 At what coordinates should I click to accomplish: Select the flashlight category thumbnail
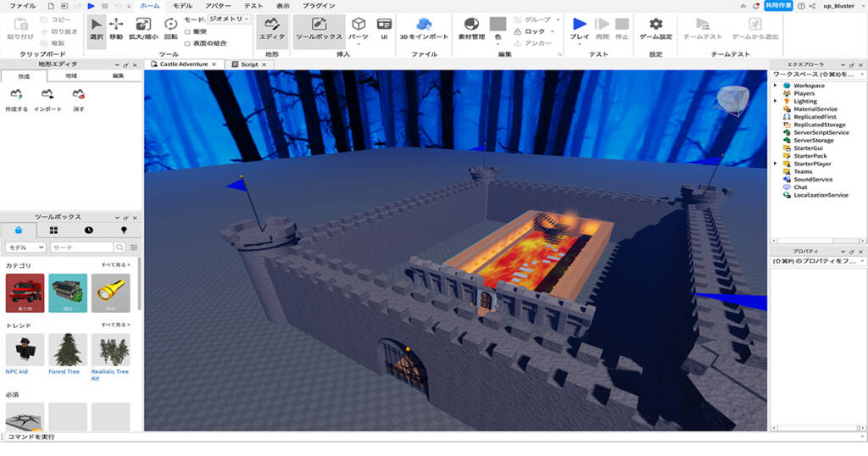point(111,292)
